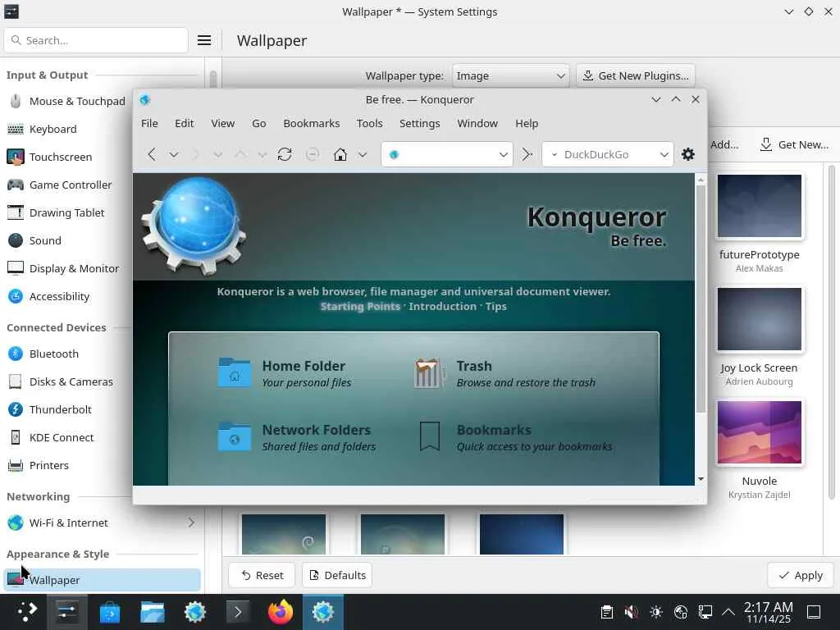Open Konqueror View menu

223,124
